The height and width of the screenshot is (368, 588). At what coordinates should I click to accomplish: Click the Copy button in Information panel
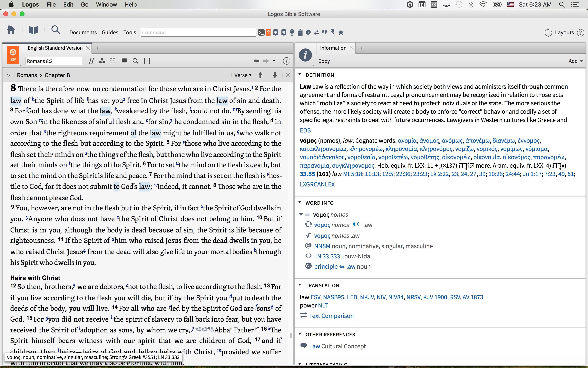click(x=324, y=61)
